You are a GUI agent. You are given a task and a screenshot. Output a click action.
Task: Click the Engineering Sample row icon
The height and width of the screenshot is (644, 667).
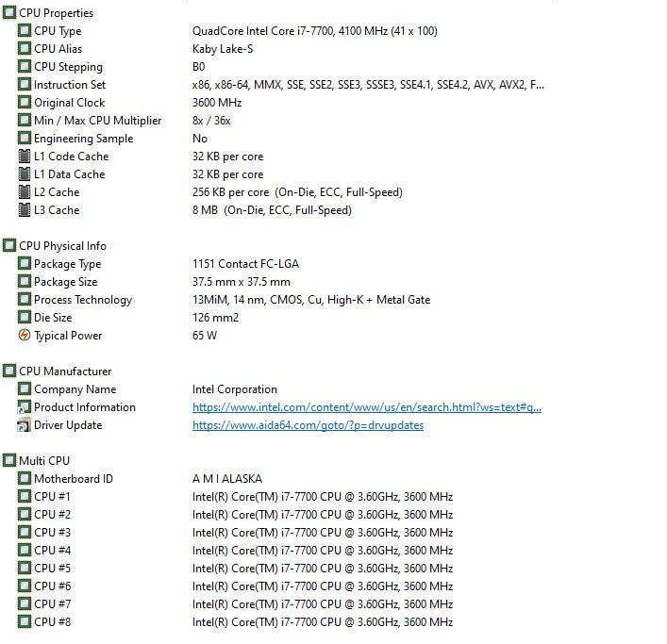(25, 138)
